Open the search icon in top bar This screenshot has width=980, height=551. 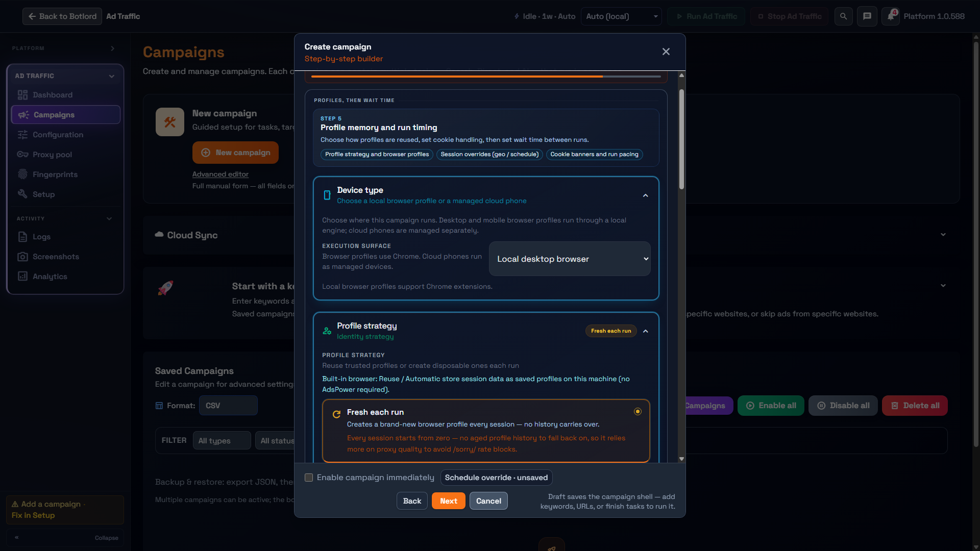tap(843, 16)
